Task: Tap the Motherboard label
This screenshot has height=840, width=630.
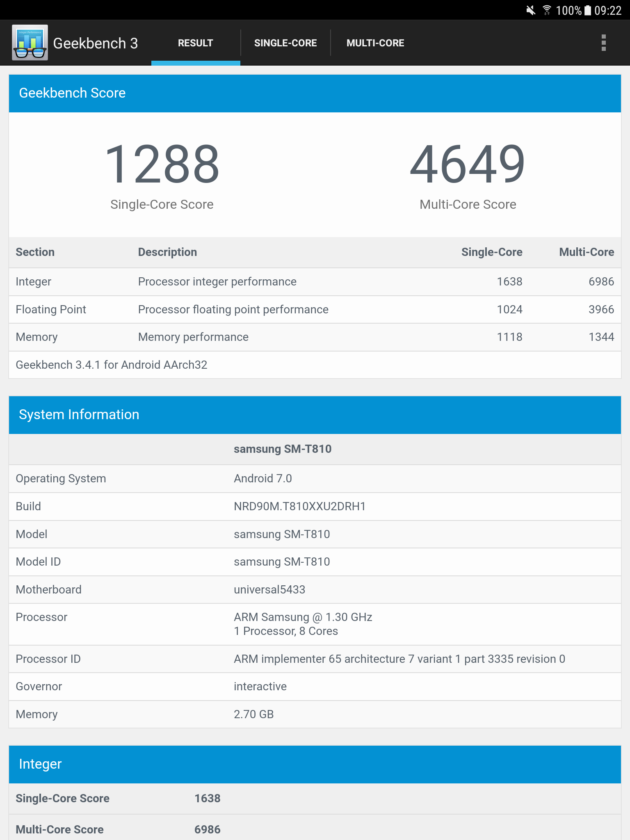Action: tap(48, 590)
